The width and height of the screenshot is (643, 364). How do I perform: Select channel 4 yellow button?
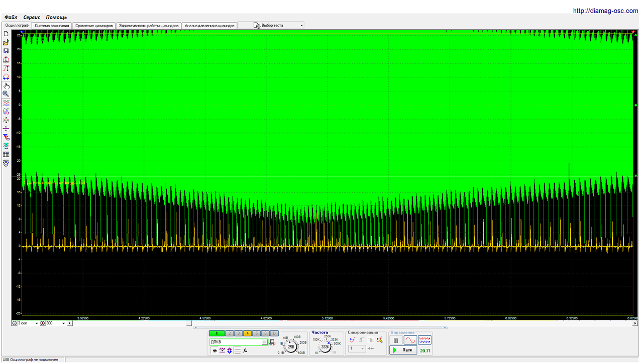coord(248,333)
